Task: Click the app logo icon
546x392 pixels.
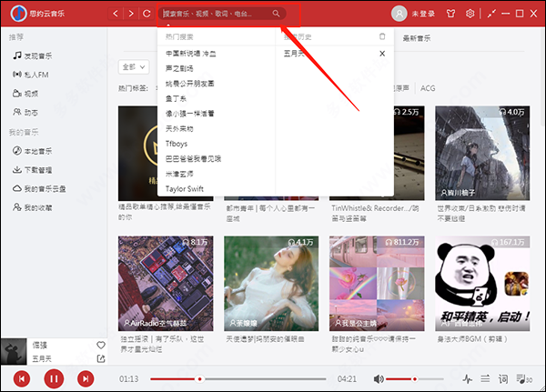Action: click(x=19, y=14)
